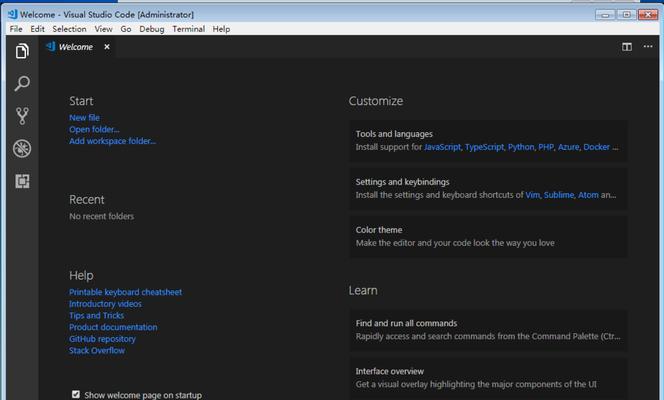This screenshot has width=664, height=400.
Task: Install Azure tools support
Action: [568, 147]
